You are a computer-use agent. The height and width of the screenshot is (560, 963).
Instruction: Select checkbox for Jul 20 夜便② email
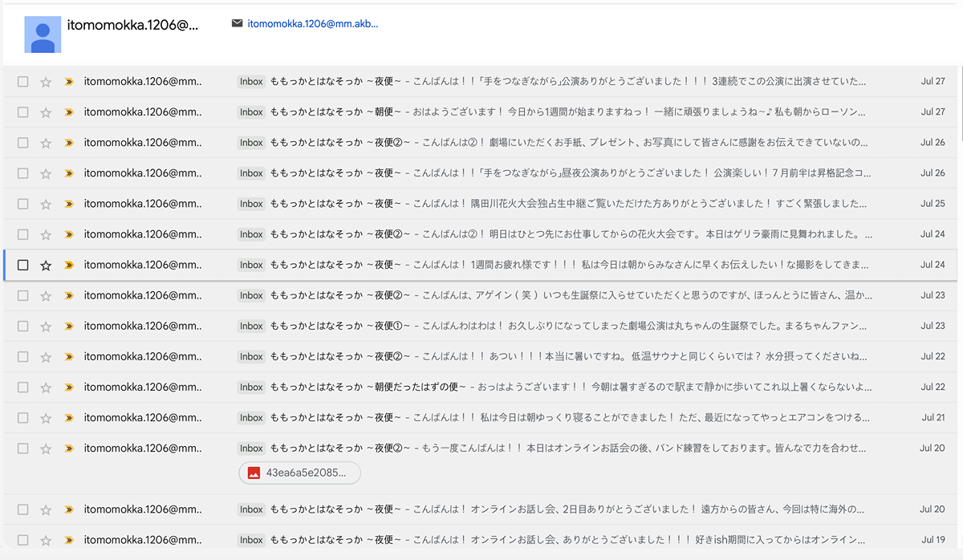[22, 448]
